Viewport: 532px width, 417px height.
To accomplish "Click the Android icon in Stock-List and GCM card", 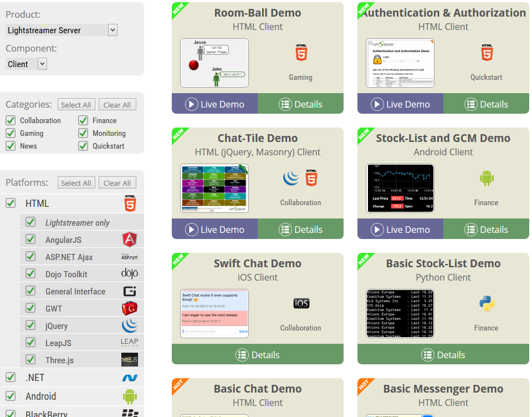I will coord(487,178).
